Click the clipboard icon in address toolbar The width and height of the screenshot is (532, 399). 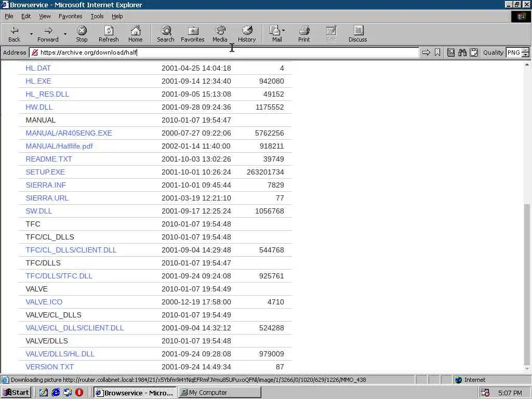[x=474, y=52]
